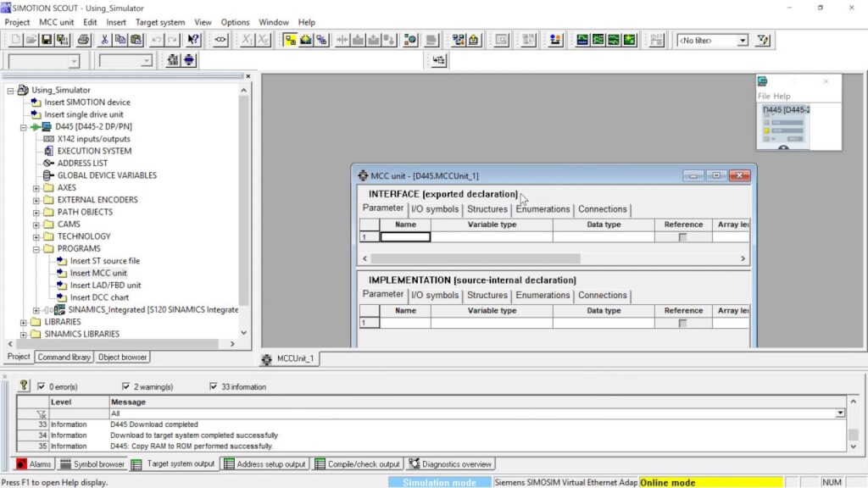Click the yellow upload arrow toolbar icon
This screenshot has height=488, width=868.
473,40
